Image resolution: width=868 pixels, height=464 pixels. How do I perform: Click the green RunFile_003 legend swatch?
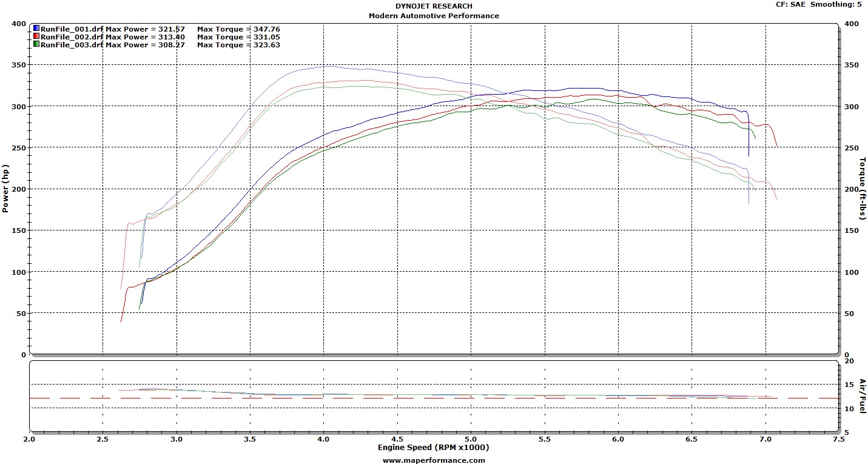[x=36, y=44]
